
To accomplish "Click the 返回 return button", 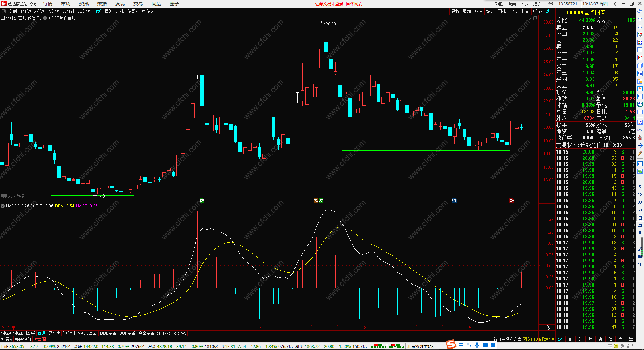I will click(549, 11).
